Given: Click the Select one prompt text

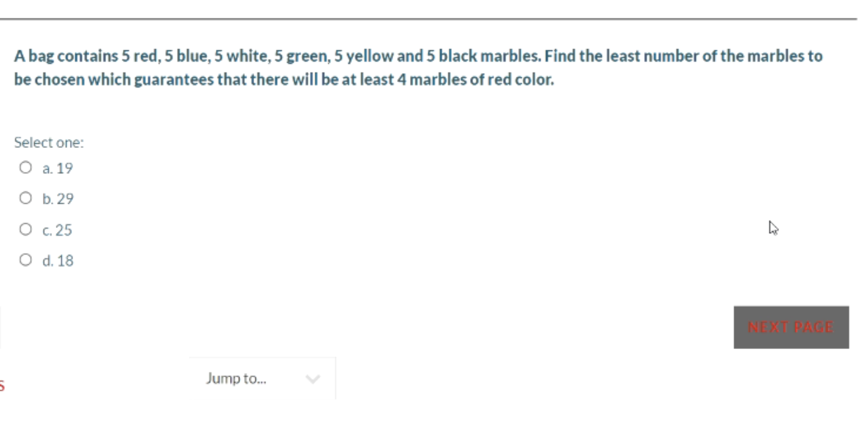Looking at the screenshot, I should [49, 142].
